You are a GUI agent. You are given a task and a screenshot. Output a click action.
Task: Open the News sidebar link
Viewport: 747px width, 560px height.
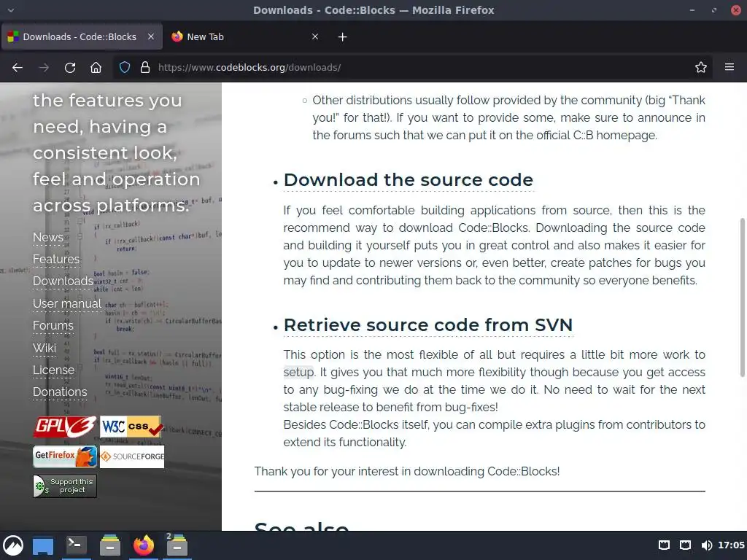tap(47, 237)
